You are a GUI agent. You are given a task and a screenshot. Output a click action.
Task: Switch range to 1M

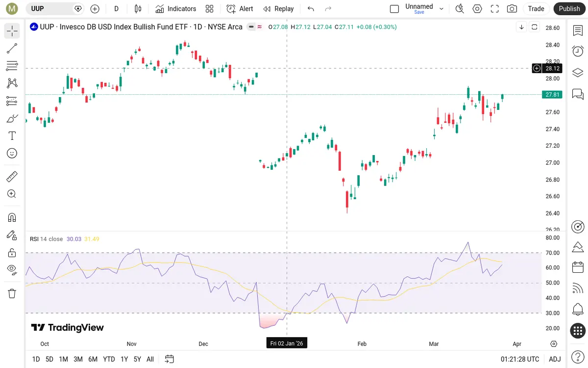[63, 359]
